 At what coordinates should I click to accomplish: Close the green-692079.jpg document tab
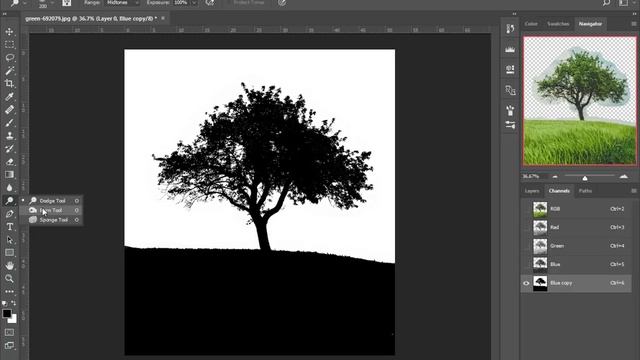click(163, 18)
